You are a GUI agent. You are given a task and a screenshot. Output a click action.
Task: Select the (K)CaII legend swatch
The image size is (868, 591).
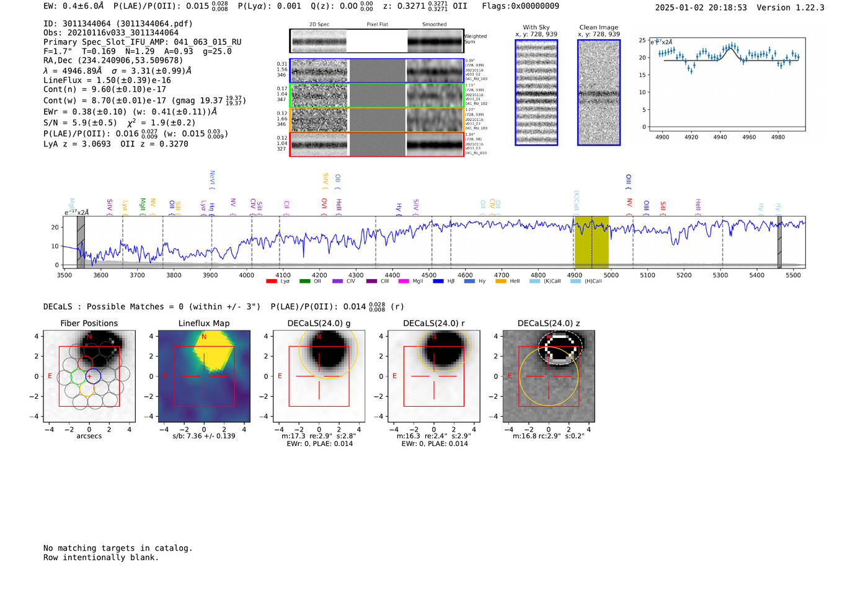pyautogui.click(x=534, y=282)
